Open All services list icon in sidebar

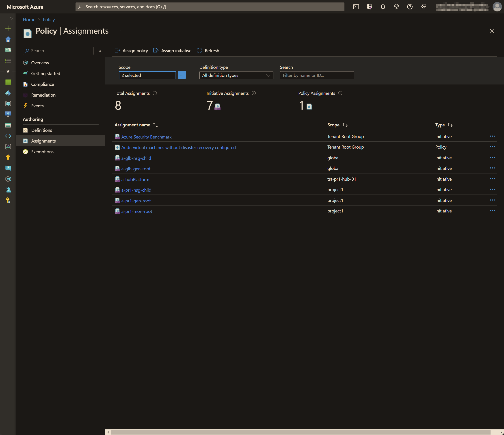[8, 61]
